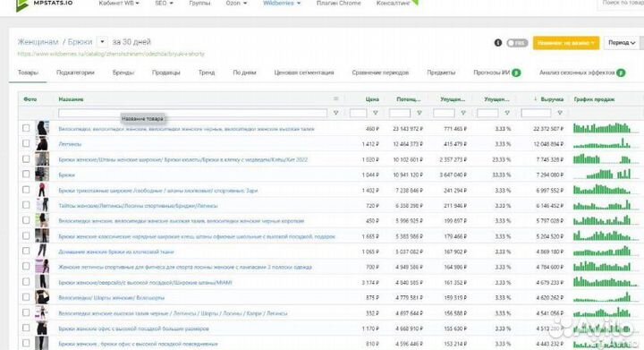Screen dimensions: 644x350
Task: Toggle the FBS switch
Action: click(517, 43)
